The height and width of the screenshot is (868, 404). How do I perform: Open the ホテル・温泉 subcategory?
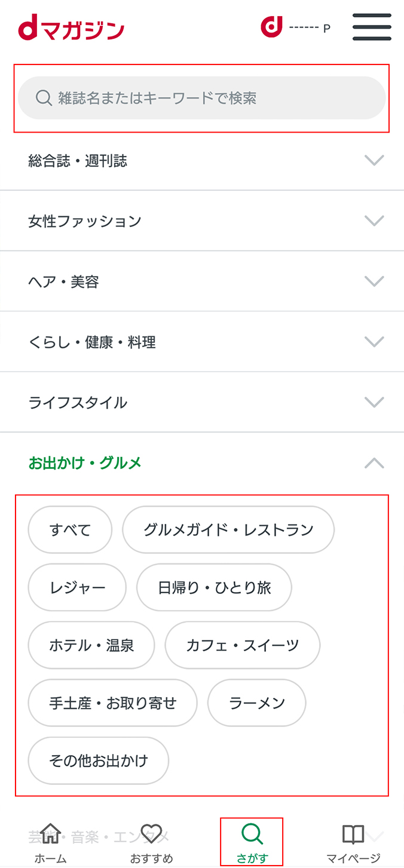[x=91, y=645]
